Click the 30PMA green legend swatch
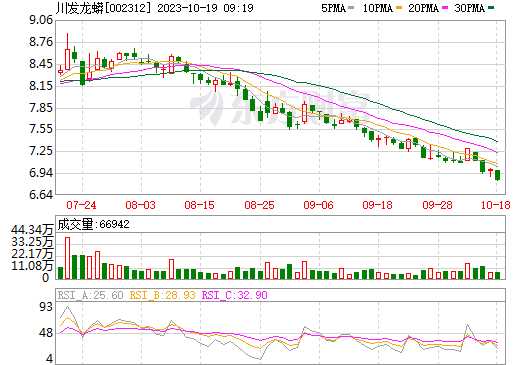Image resolution: width=520 pixels, height=365 pixels. pos(491,8)
